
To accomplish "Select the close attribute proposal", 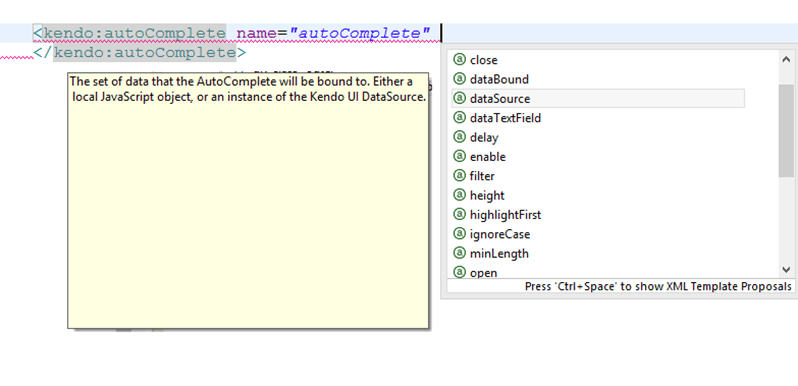I will (598, 60).
